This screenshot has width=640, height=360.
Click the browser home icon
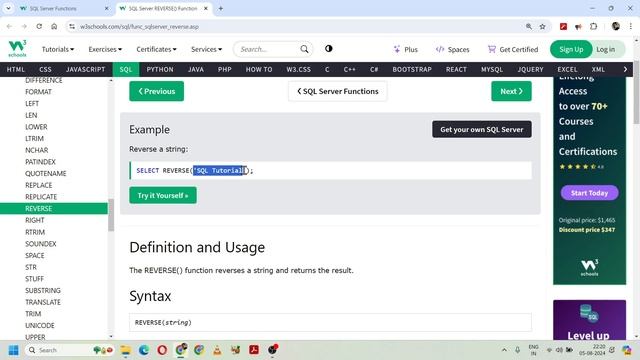point(54,27)
